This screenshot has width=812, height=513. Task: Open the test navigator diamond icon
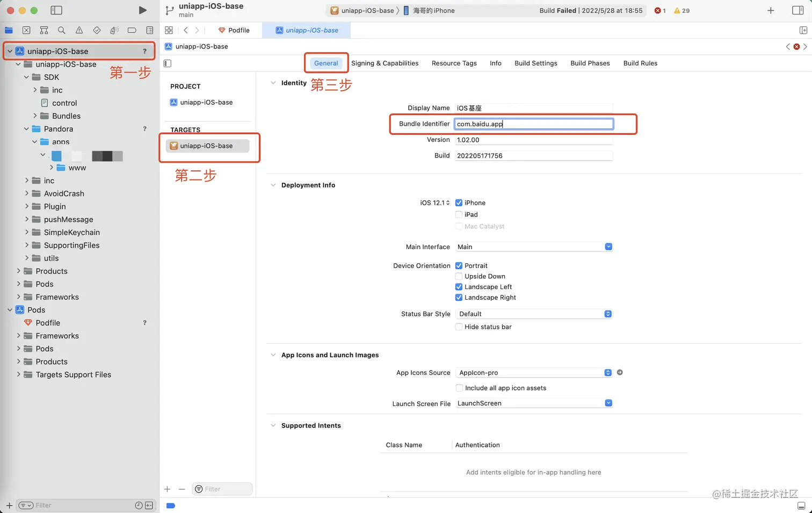(x=97, y=30)
